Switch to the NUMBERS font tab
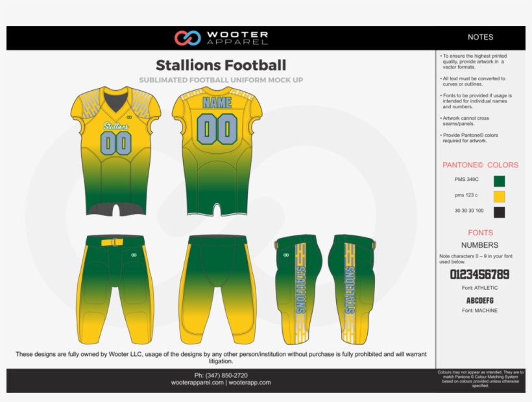 click(479, 244)
